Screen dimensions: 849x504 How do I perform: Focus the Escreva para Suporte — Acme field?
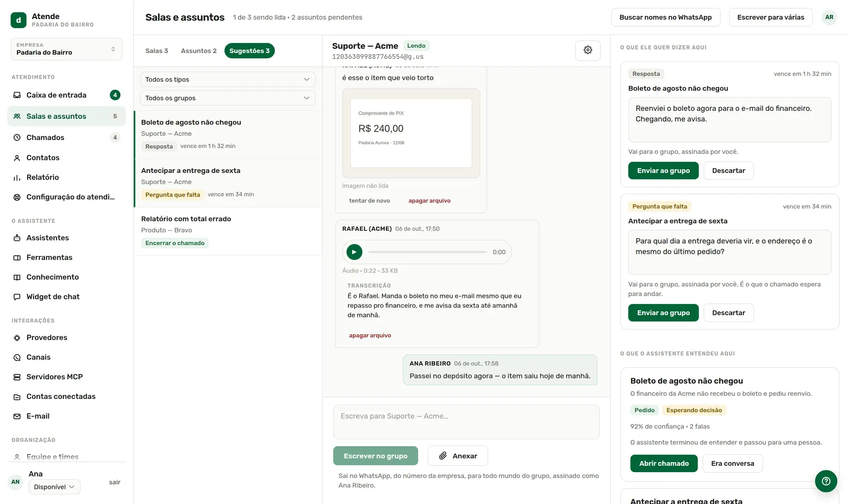(x=466, y=422)
